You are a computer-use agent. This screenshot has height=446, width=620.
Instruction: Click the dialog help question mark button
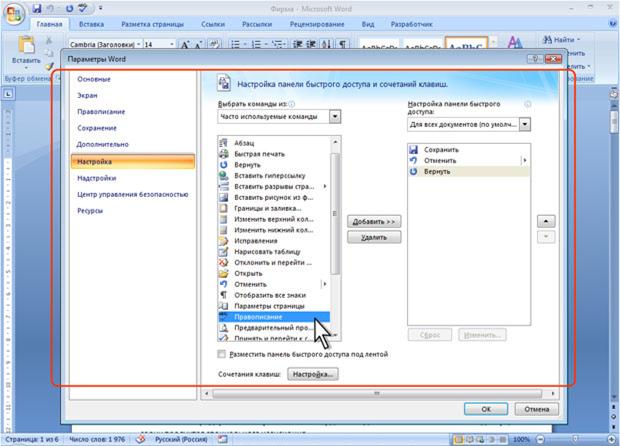pos(535,59)
